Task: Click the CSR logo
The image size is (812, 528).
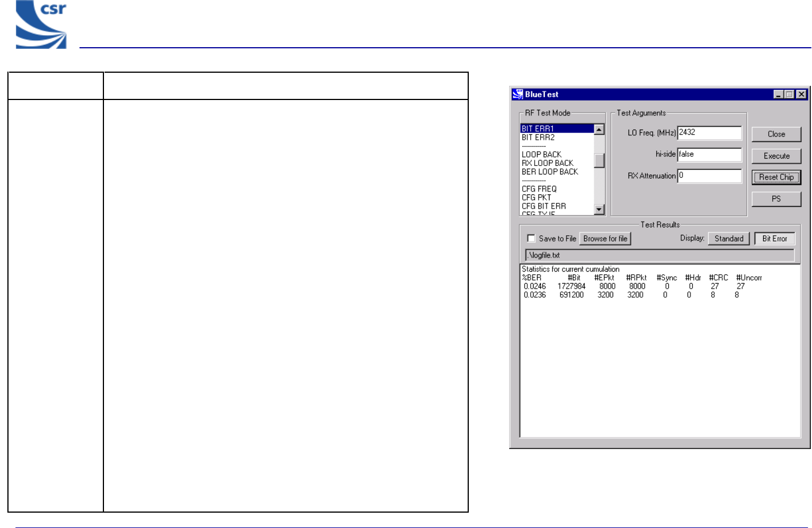Action: (41, 24)
